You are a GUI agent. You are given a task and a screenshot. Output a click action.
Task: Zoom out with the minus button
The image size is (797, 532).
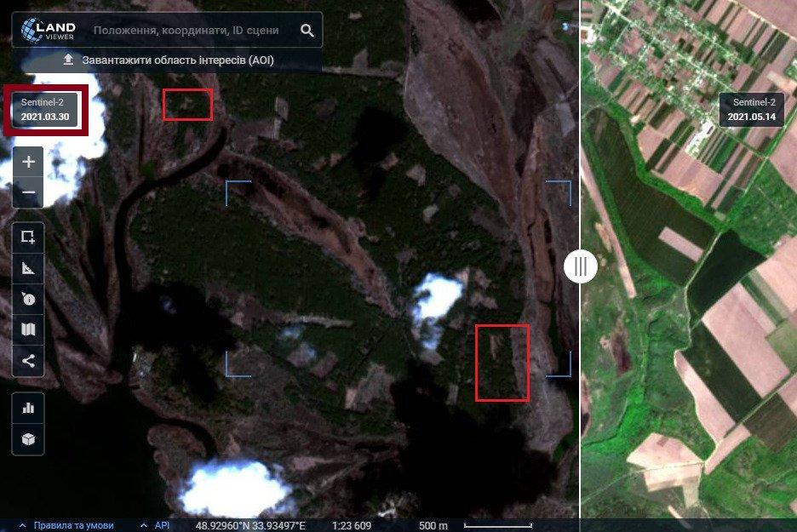pos(28,192)
